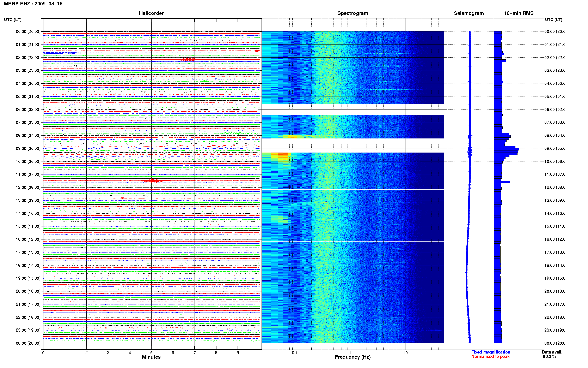Viewport: 588px width, 368px height.
Task: Click the 06:00 (02:00) left time label
Action: (28, 109)
